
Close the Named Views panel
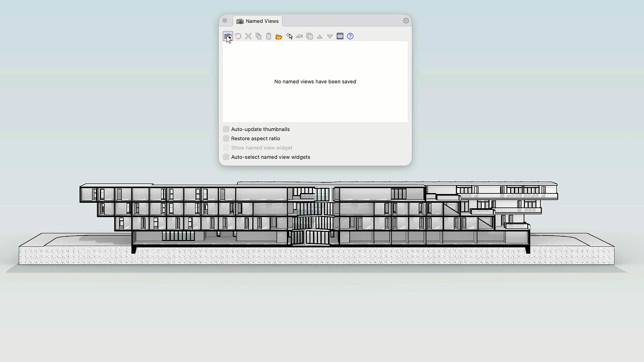pos(225,20)
